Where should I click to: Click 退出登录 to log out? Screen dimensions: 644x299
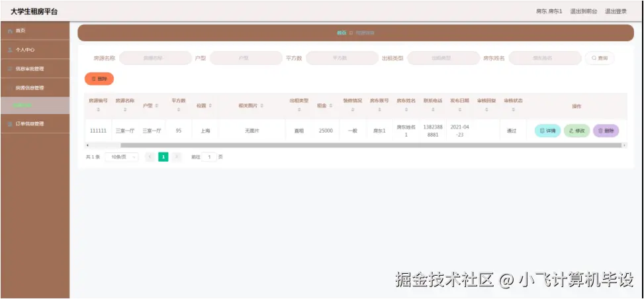[x=616, y=11]
